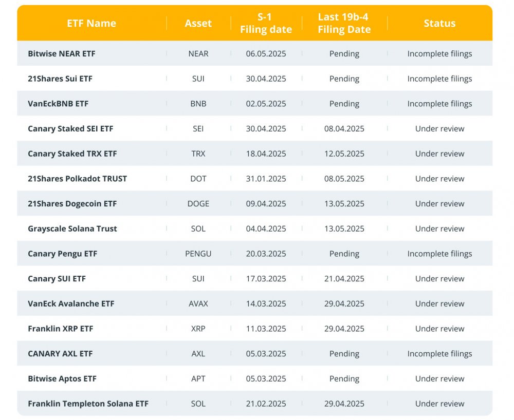Click the APT asset cell
The image size is (514, 420).
pos(198,379)
